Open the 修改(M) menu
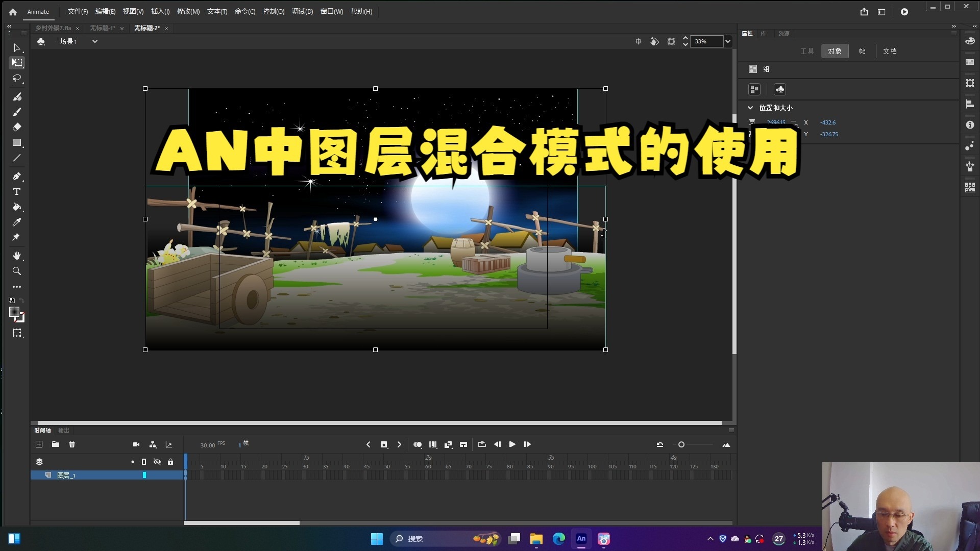Image resolution: width=980 pixels, height=551 pixels. click(x=188, y=11)
